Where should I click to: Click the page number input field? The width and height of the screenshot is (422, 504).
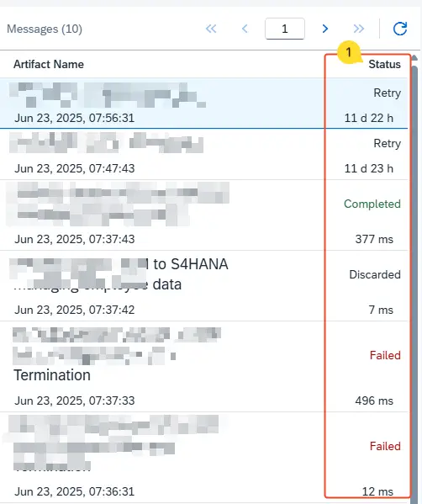point(285,29)
